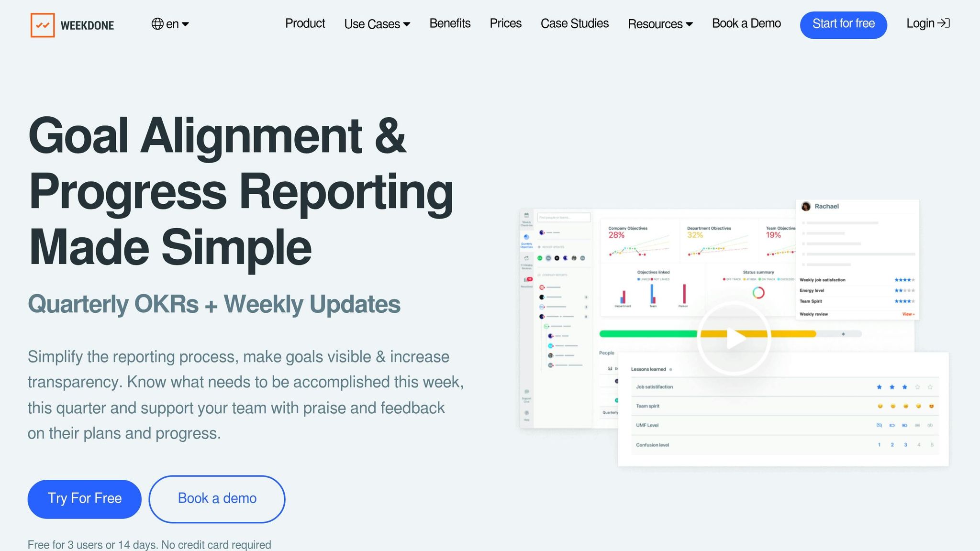Click the Quarterly OKRs + Weekly Updates subtitle

coord(214,304)
